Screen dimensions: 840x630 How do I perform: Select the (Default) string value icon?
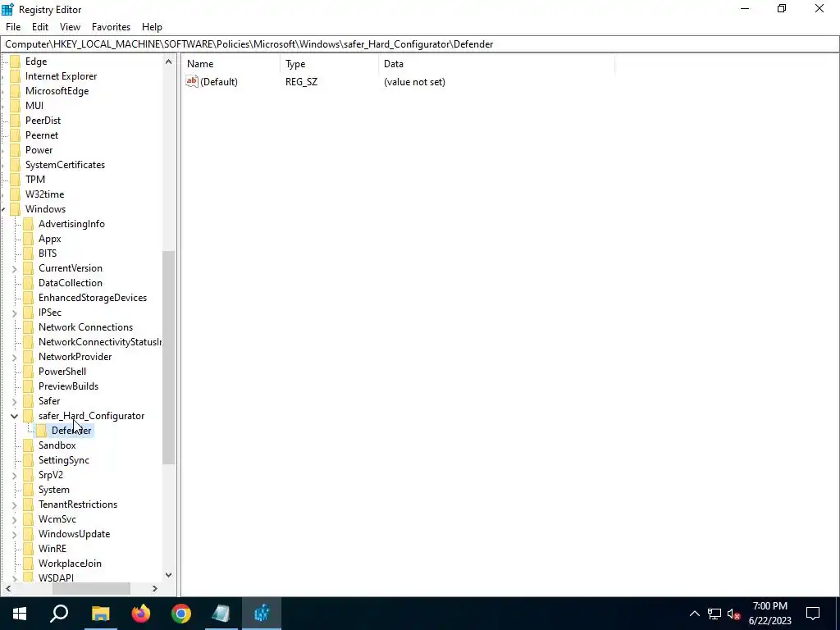coord(192,81)
